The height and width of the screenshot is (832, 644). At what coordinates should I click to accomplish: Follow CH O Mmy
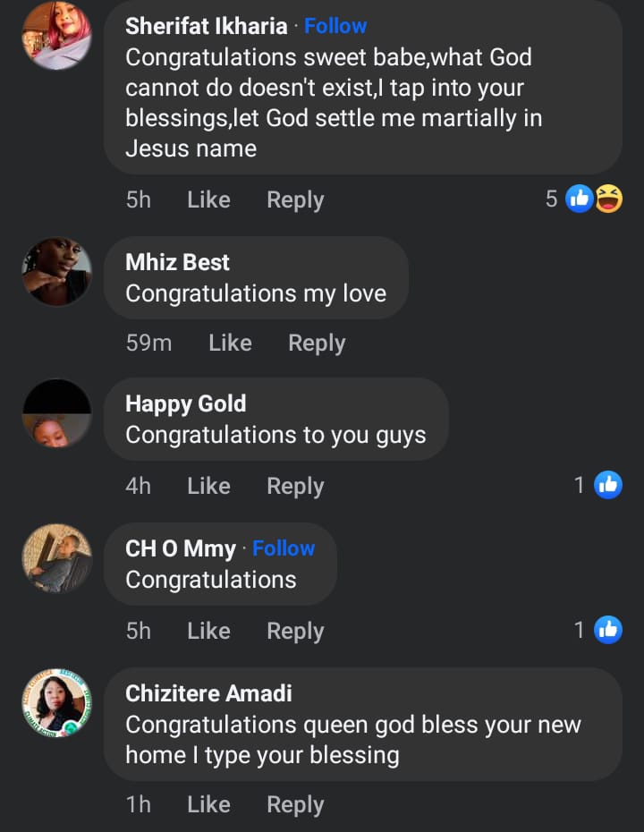284,548
